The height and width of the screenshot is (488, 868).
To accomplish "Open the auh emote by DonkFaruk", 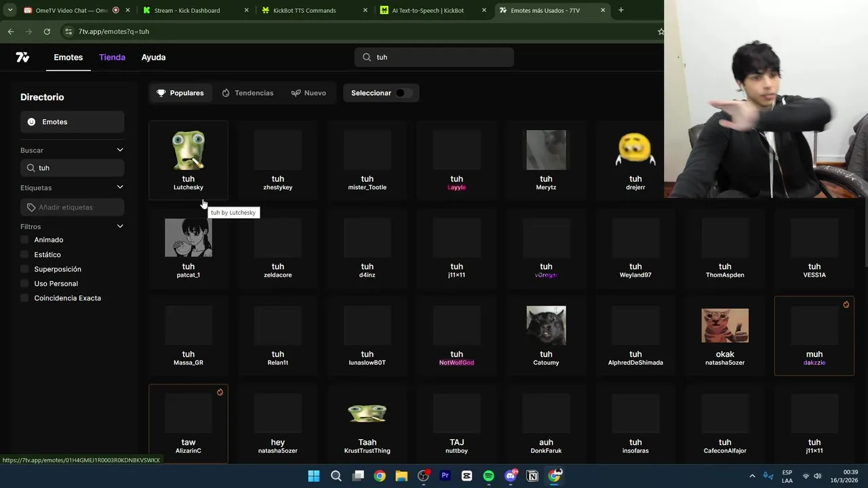I will tap(546, 424).
